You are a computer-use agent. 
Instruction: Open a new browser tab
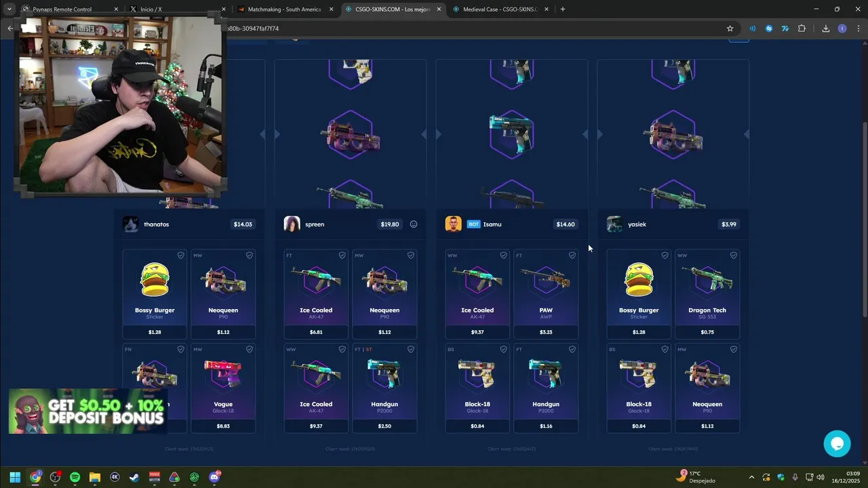[x=563, y=9]
